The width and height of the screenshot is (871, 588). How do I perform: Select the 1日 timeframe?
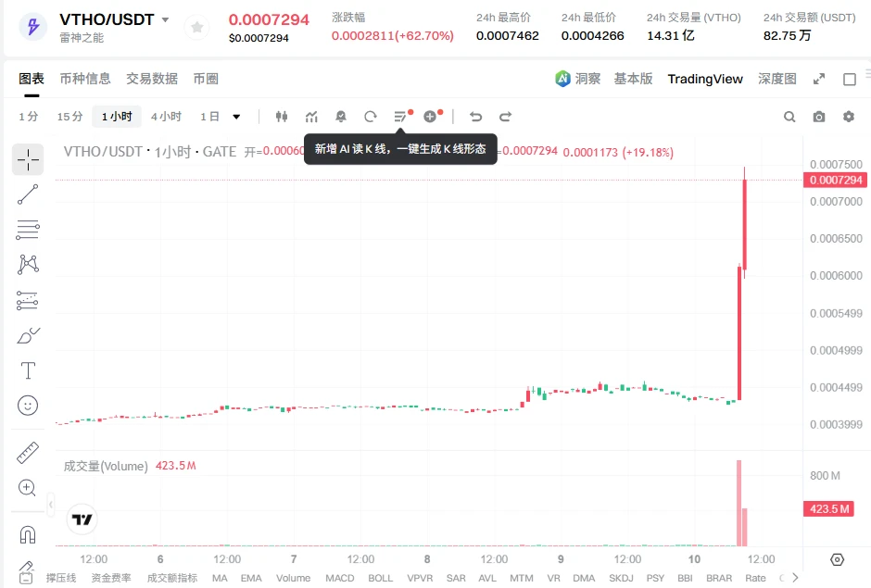[209, 117]
